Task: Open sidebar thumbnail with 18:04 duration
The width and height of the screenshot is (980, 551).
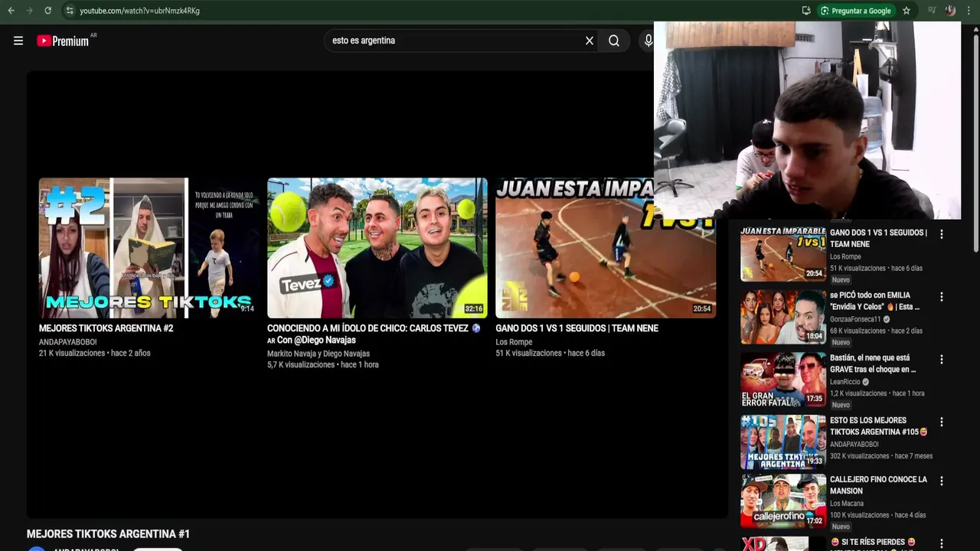Action: click(x=782, y=317)
